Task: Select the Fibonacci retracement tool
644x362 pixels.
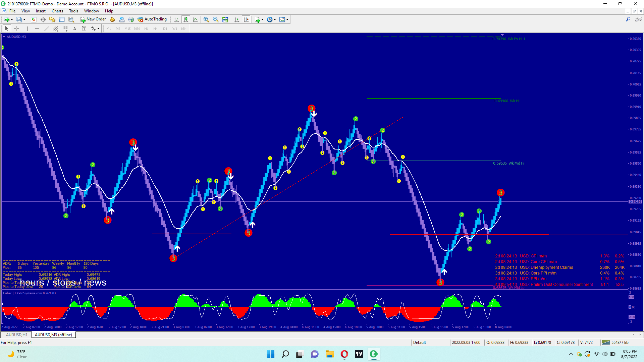Action: [x=65, y=29]
